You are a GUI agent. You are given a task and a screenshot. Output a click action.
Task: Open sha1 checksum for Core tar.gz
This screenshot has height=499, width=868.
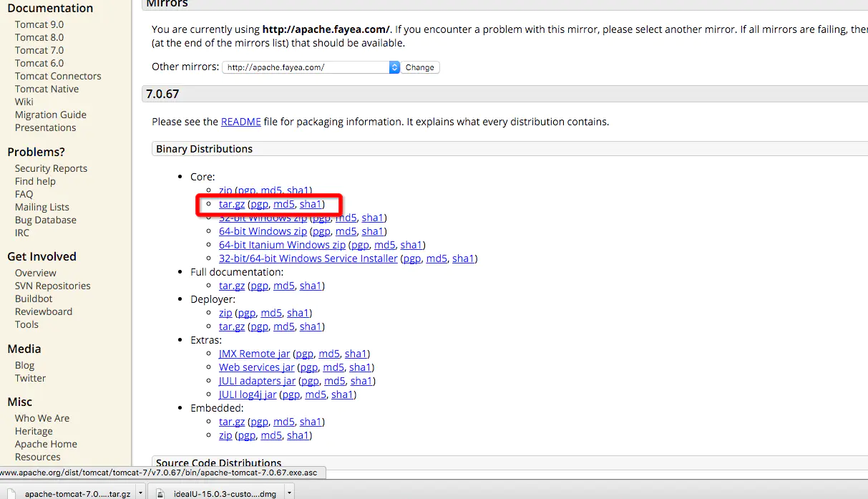[311, 204]
